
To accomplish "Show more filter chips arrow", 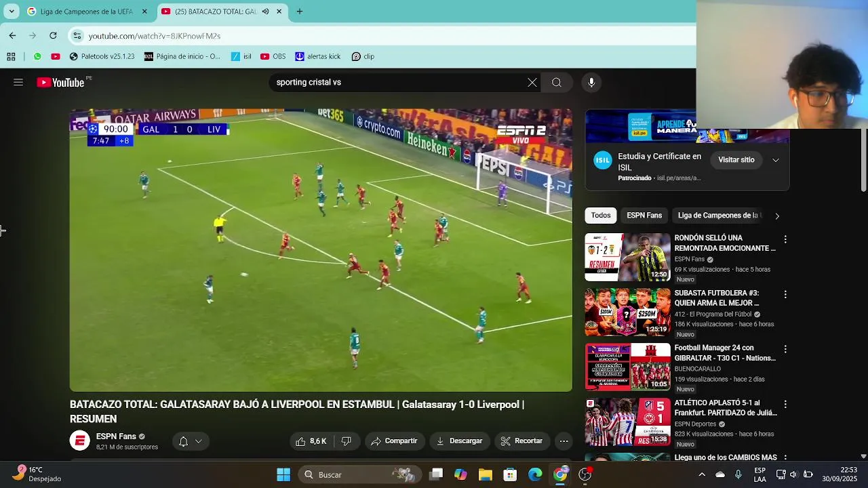I will 777,216.
